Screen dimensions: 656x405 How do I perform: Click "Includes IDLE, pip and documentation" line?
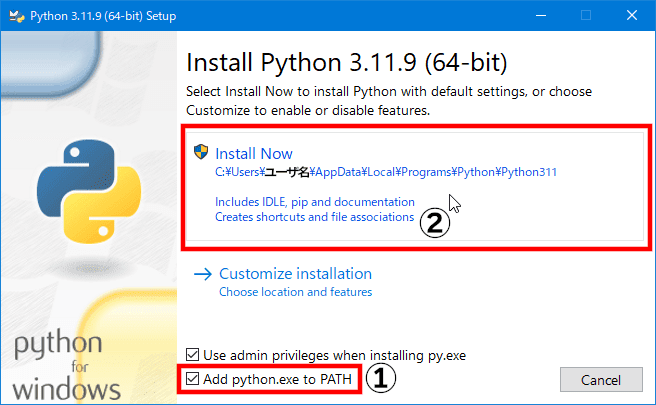(315, 202)
